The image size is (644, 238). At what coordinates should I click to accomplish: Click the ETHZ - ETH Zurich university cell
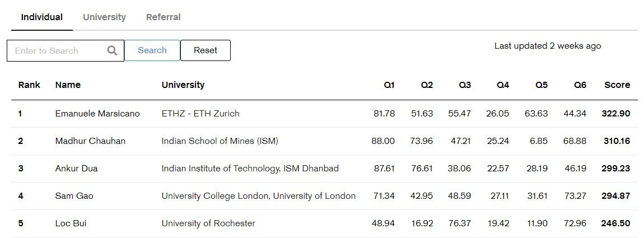[x=200, y=114]
